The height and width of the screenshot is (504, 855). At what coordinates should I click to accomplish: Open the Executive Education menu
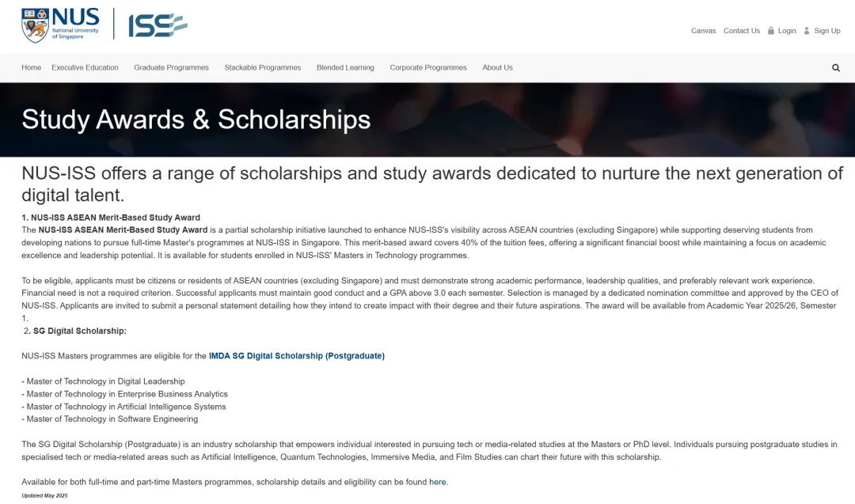point(85,68)
